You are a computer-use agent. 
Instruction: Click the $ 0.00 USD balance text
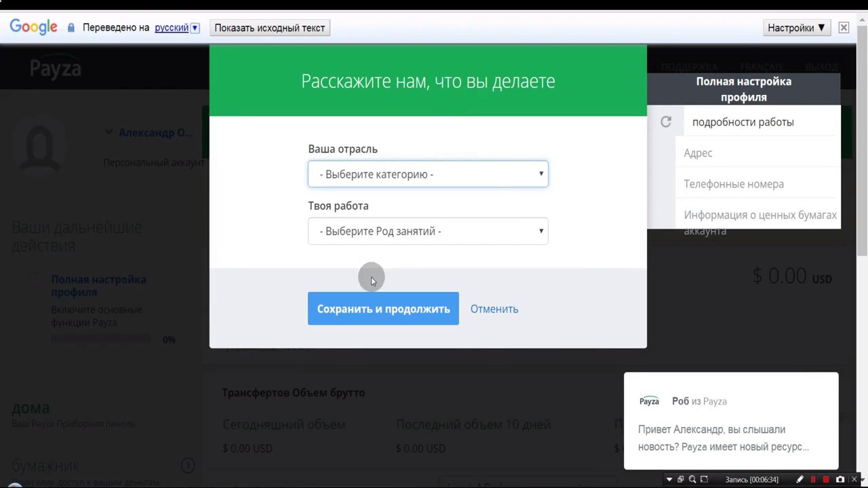(792, 276)
